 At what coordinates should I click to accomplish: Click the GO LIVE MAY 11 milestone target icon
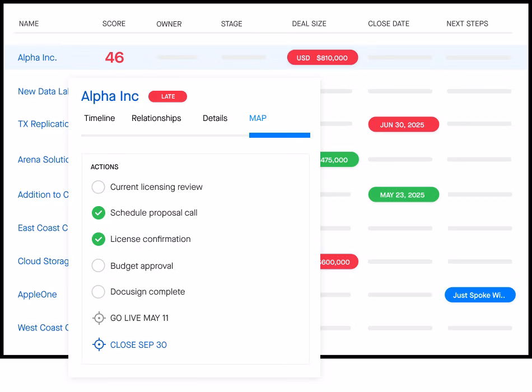coord(99,318)
